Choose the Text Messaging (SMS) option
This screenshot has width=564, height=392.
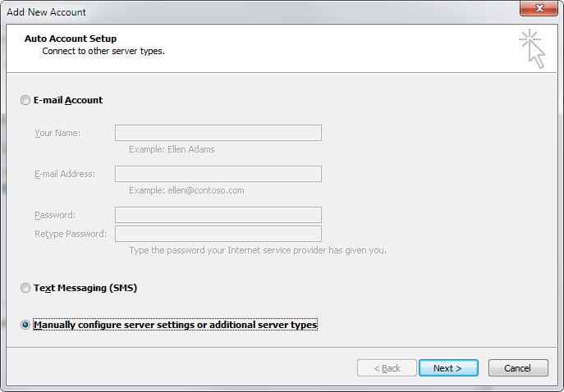click(25, 289)
